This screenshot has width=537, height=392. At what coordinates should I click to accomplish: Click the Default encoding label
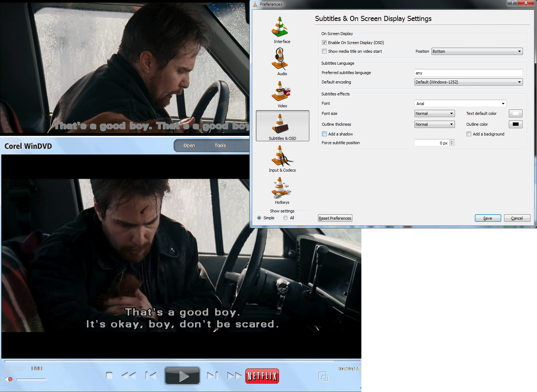[x=336, y=82]
